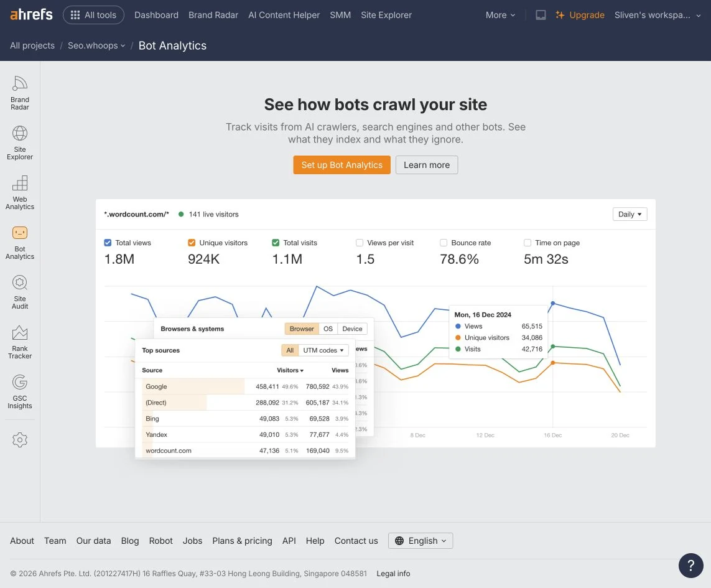The width and height of the screenshot is (711, 588).
Task: Switch to the Device tab
Action: pyautogui.click(x=352, y=329)
